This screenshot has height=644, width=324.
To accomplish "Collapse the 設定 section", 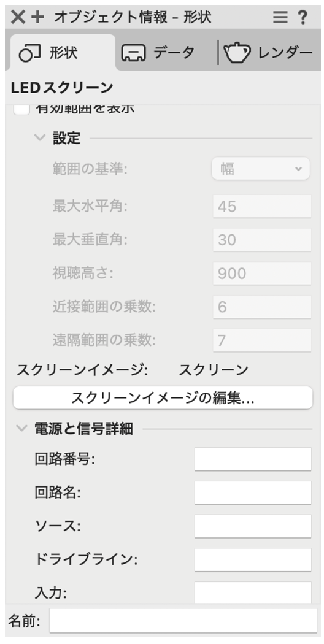I will [x=40, y=138].
